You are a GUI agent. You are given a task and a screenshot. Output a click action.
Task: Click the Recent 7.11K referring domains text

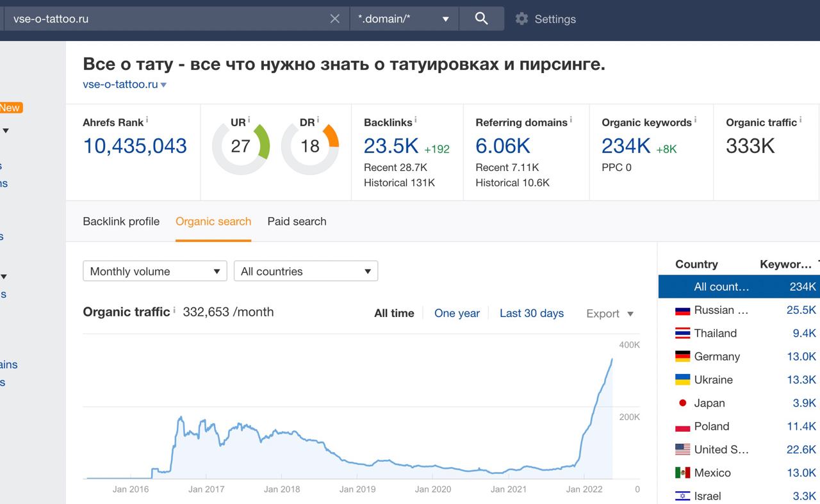pyautogui.click(x=507, y=168)
